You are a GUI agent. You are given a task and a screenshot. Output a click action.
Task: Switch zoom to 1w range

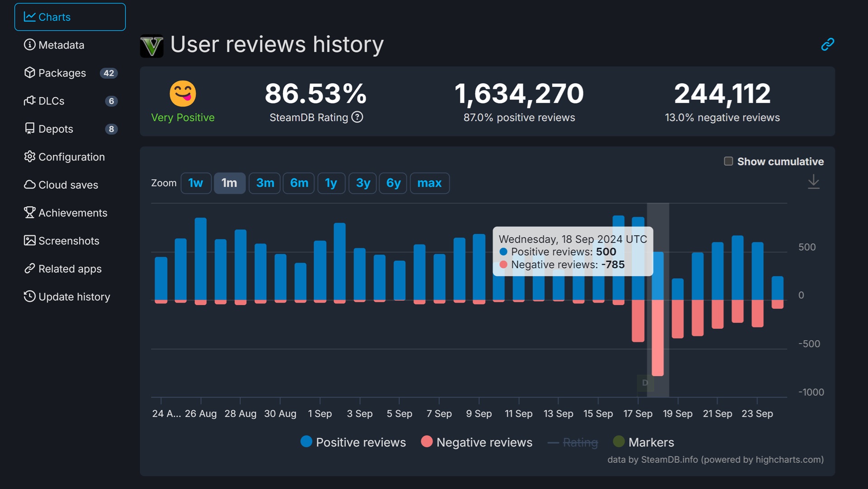(x=196, y=183)
